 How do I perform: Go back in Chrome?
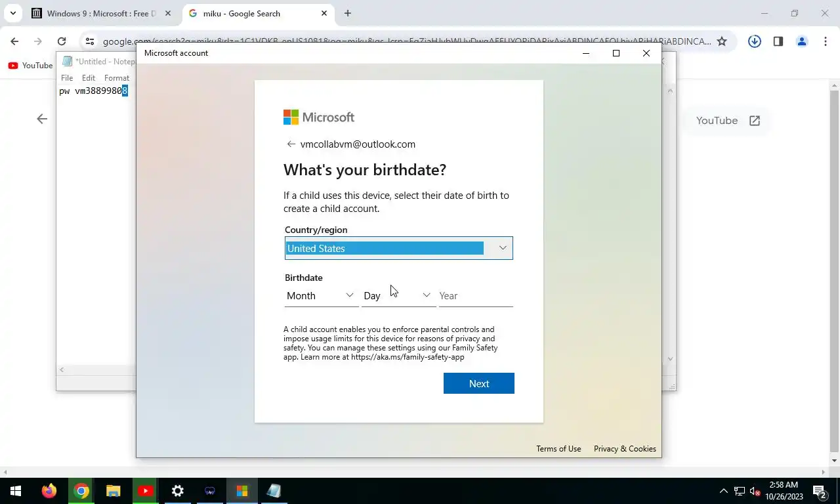click(x=14, y=41)
